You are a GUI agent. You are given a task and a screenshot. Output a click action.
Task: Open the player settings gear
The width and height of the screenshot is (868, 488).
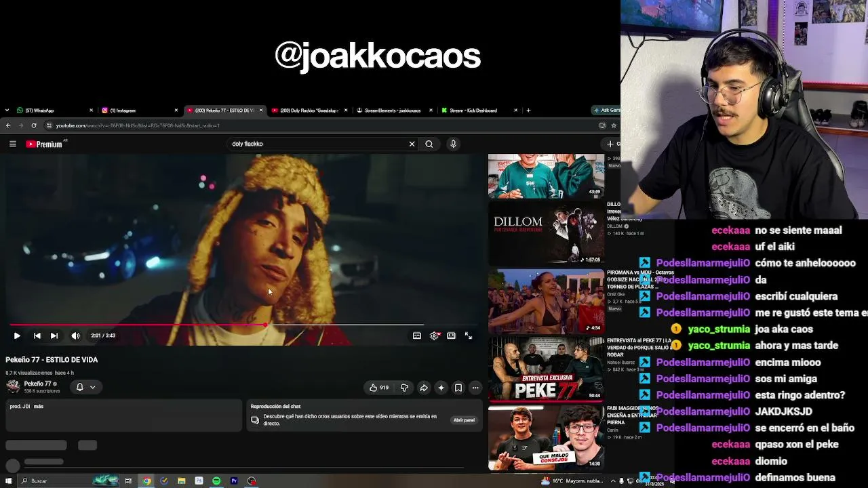434,335
